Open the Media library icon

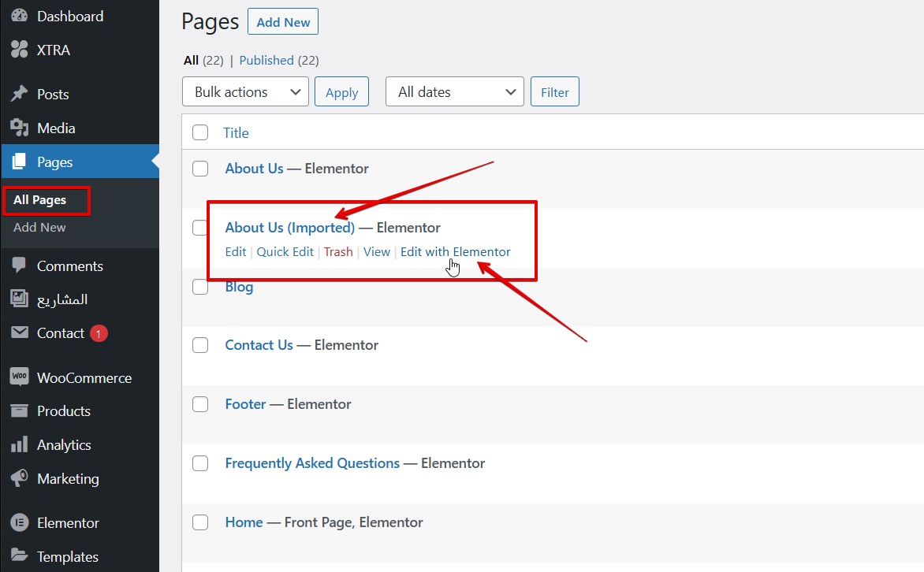tap(20, 128)
